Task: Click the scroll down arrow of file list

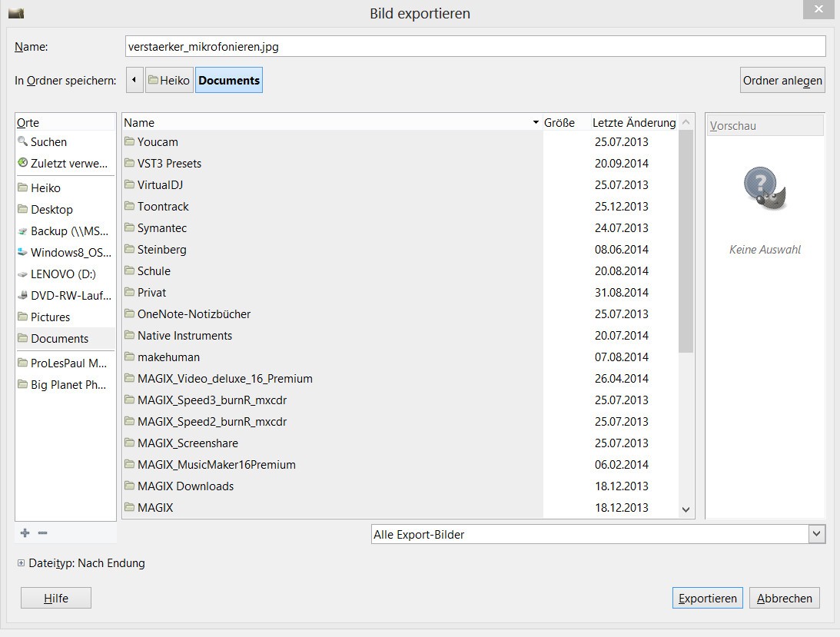Action: 686,509
